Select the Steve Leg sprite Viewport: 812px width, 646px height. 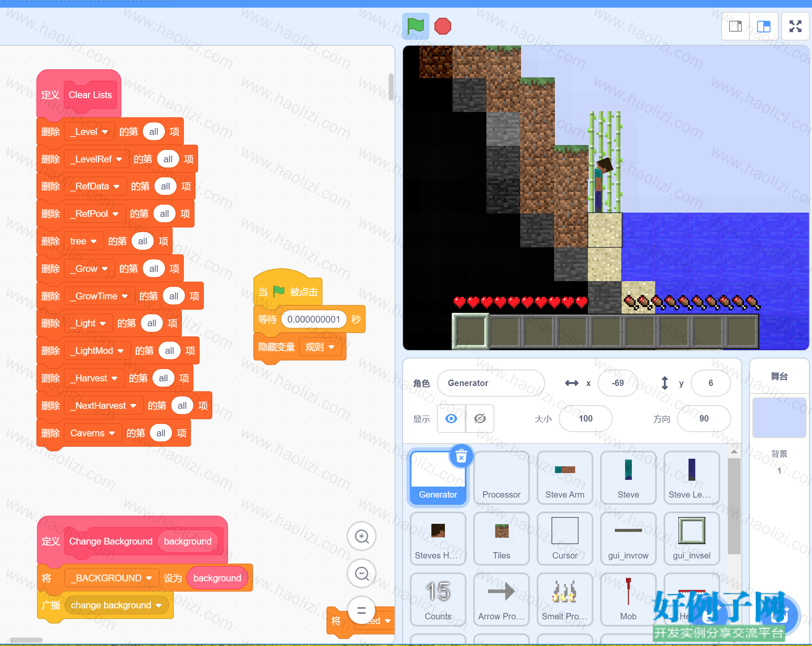click(x=692, y=478)
